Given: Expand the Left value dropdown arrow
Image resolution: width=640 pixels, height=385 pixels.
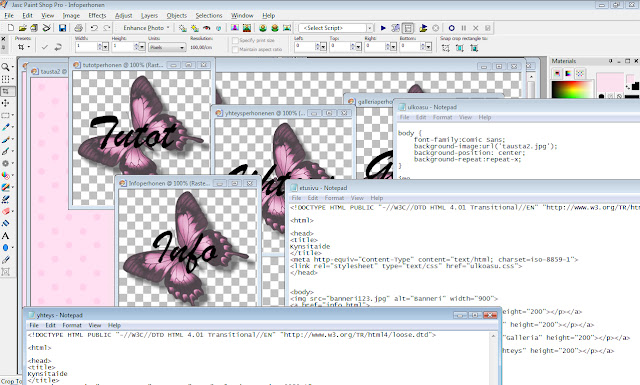Looking at the screenshot, I should (323, 47).
